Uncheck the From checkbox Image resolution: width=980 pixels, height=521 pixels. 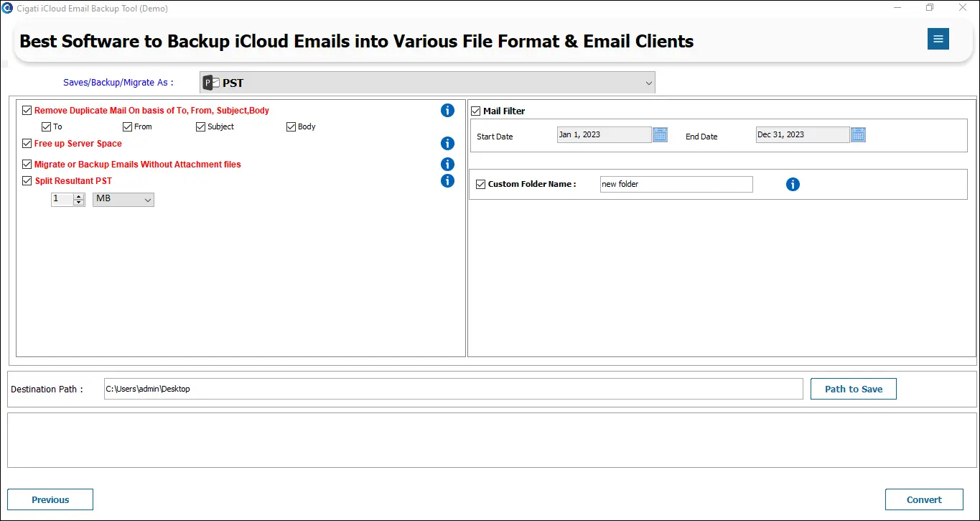pyautogui.click(x=128, y=126)
